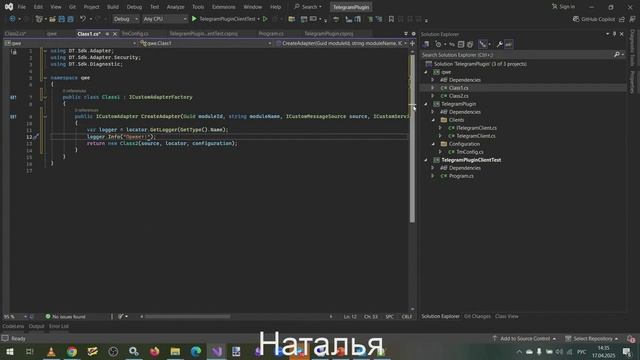Open Properties wrench icon in Solution Explorer

coord(499,44)
